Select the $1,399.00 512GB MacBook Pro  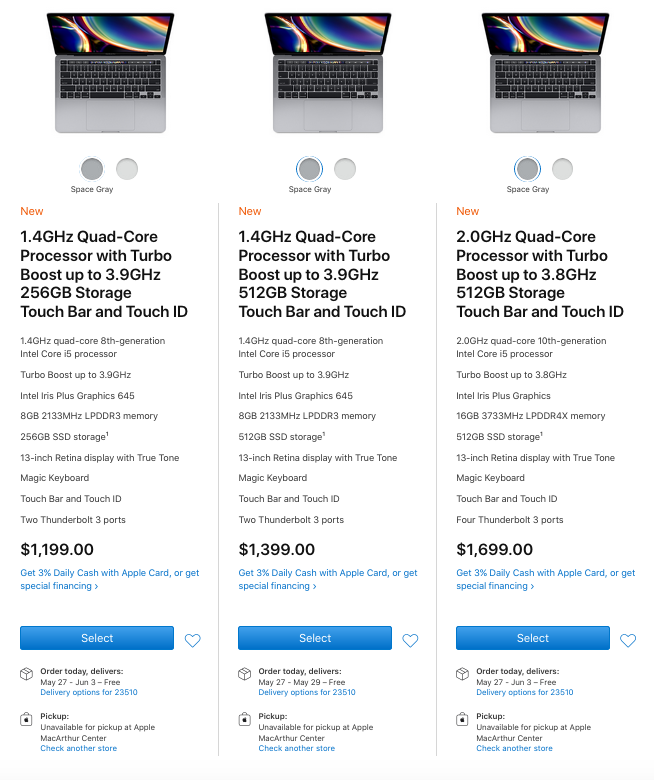pyautogui.click(x=315, y=638)
